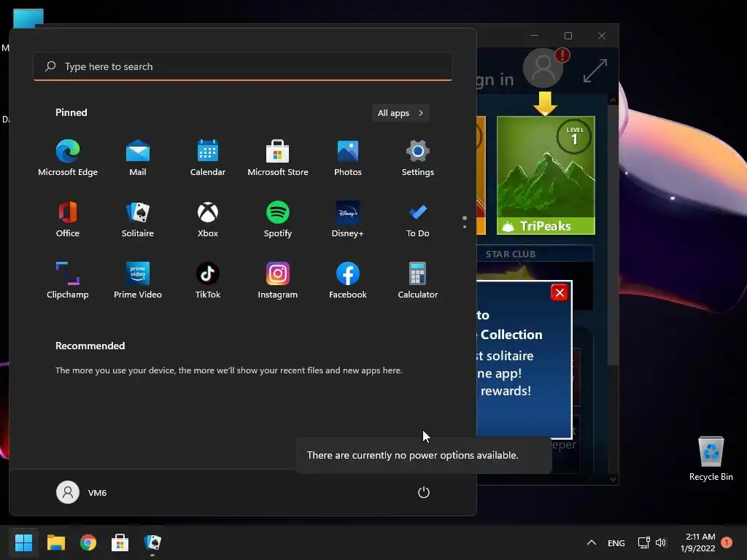Click the profile avatar in Solitaire
Screen dimensions: 747x560
(x=543, y=68)
